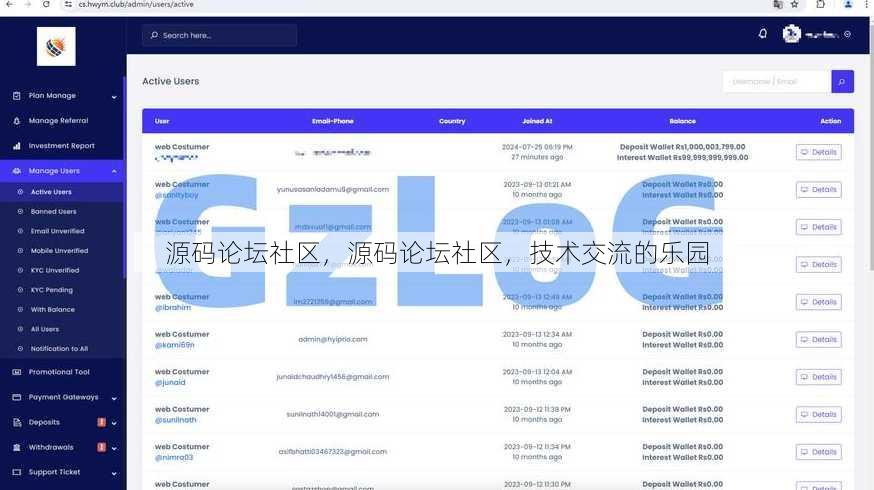Open the admin profile dropdown arrow
The width and height of the screenshot is (874, 490).
pos(847,35)
